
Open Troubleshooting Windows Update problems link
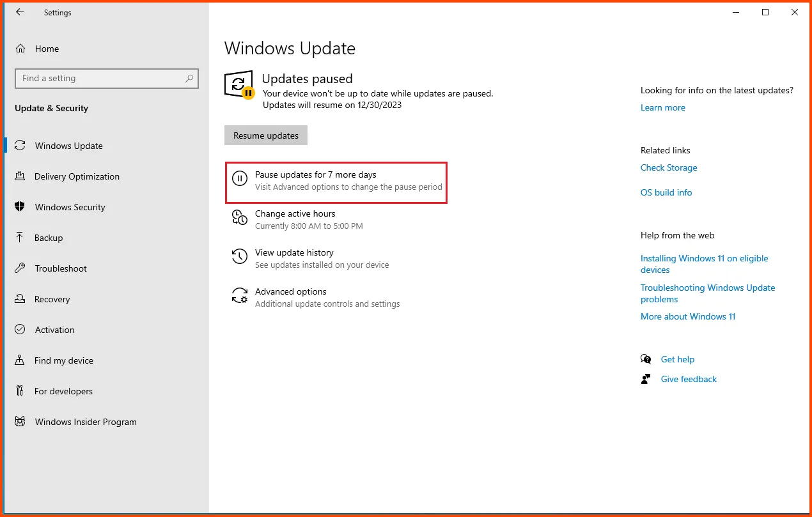[708, 293]
